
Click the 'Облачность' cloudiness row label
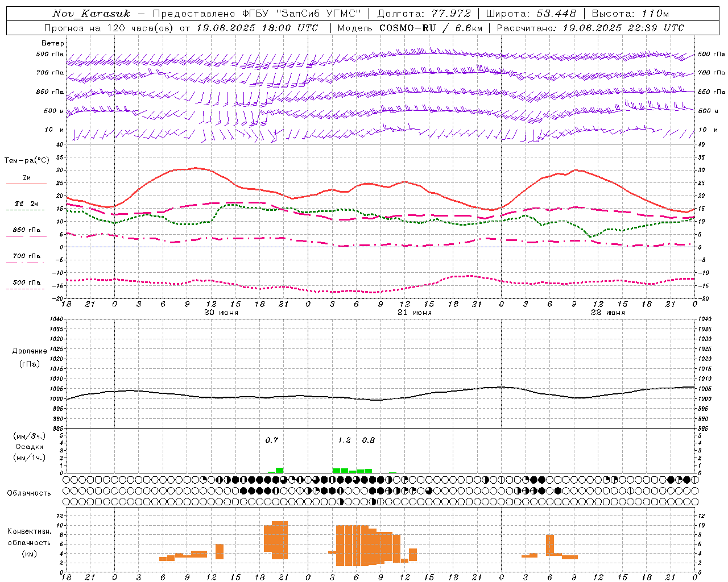29,493
